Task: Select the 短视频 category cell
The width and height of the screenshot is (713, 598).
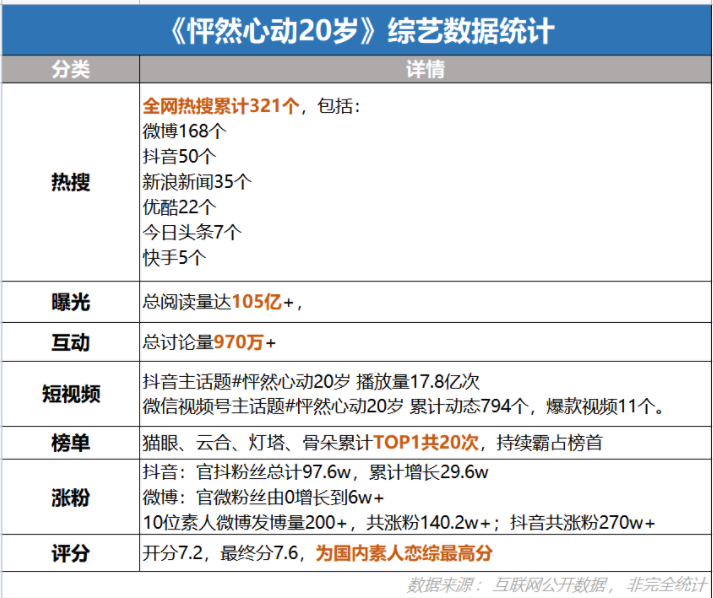Action: tap(70, 394)
